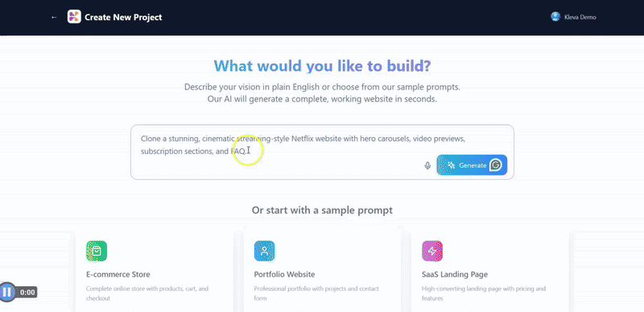The width and height of the screenshot is (644, 312).
Task: Choose the Portfolio Website sample prompt title
Action: pyautogui.click(x=284, y=274)
